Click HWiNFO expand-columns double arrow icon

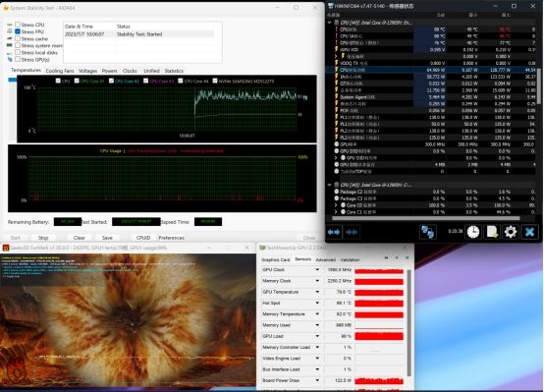pos(334,232)
